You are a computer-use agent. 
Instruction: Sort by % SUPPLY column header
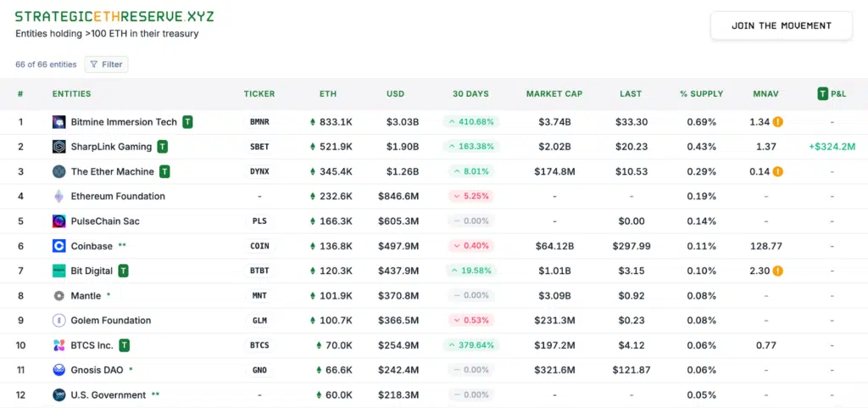pyautogui.click(x=701, y=94)
